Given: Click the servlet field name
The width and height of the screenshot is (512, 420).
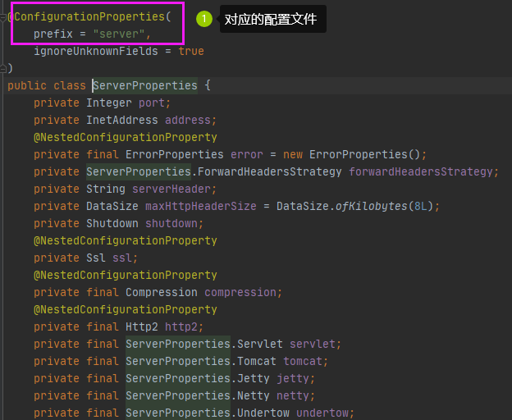Looking at the screenshot, I should pyautogui.click(x=313, y=344).
